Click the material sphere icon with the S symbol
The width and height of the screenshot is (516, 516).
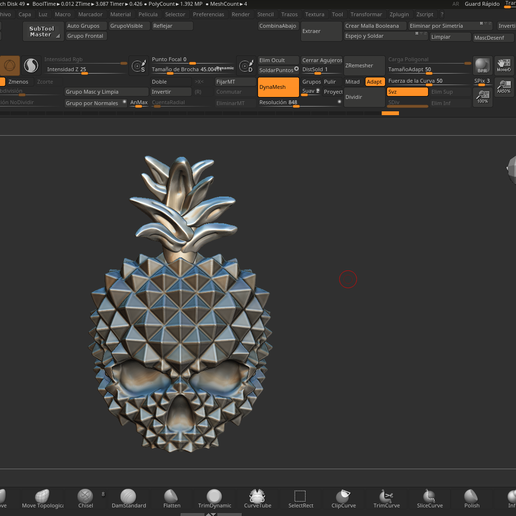tap(31, 65)
